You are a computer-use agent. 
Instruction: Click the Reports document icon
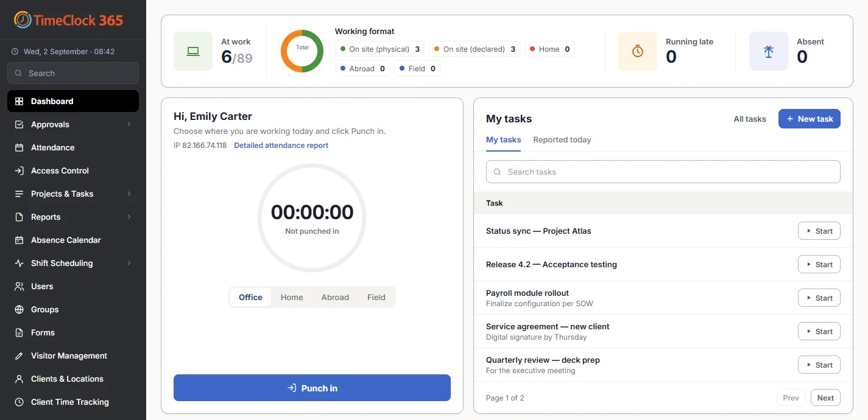19,217
